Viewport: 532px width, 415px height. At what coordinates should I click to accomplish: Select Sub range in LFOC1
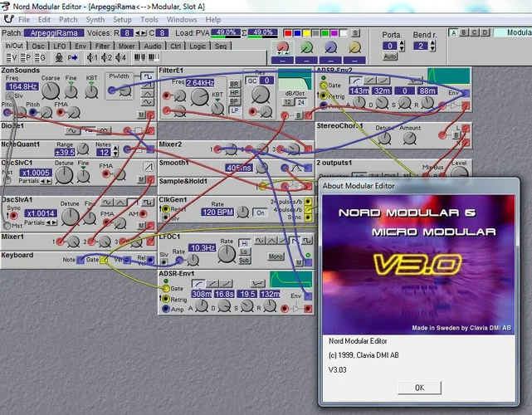click(x=244, y=261)
